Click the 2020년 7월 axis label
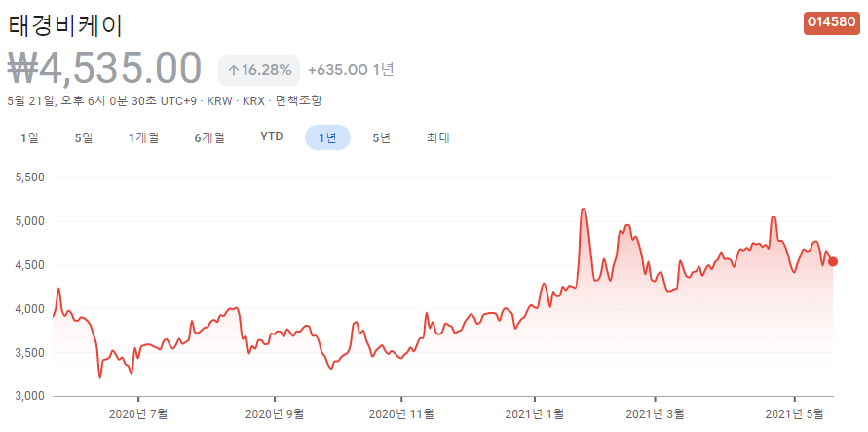The width and height of the screenshot is (868, 432). point(138,413)
